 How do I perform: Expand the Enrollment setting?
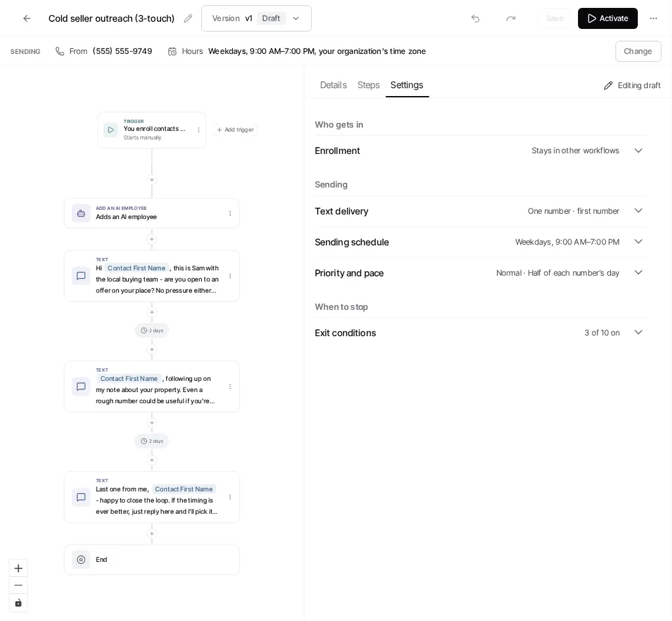(x=481, y=151)
